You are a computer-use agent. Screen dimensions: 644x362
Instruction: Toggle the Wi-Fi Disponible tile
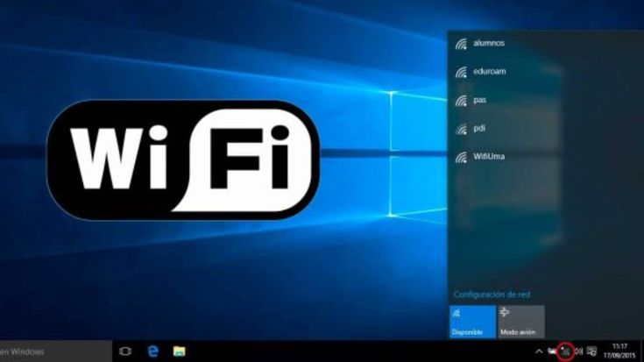473,322
